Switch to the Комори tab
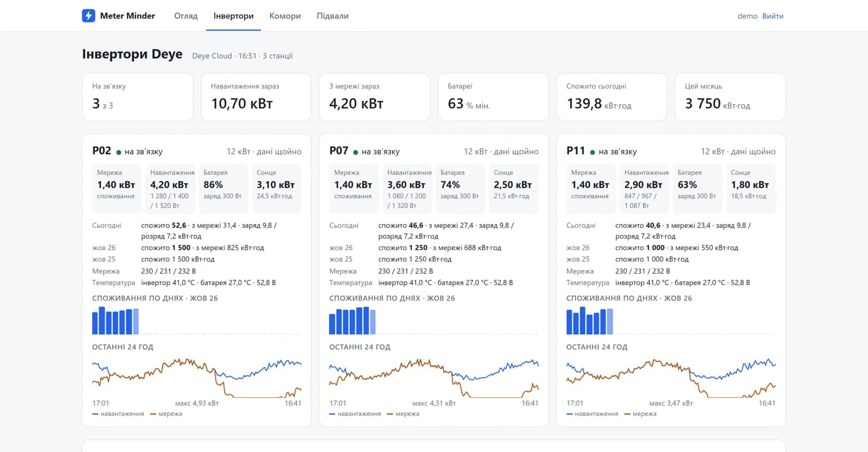The width and height of the screenshot is (868, 452). [x=285, y=16]
